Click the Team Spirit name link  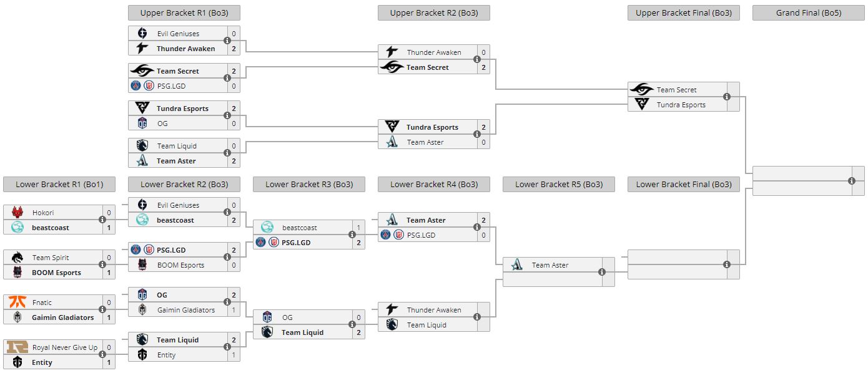coord(51,258)
